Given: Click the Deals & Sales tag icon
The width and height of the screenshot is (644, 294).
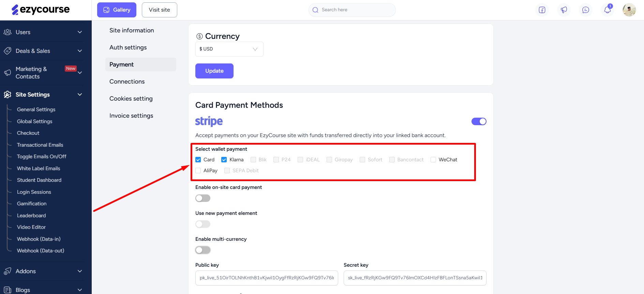Looking at the screenshot, I should coord(8,51).
